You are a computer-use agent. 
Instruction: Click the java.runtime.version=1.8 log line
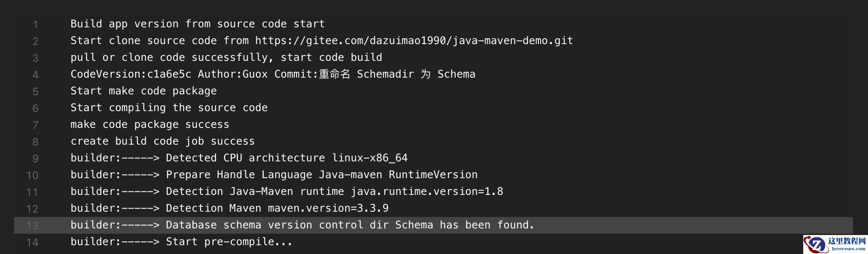point(286,192)
